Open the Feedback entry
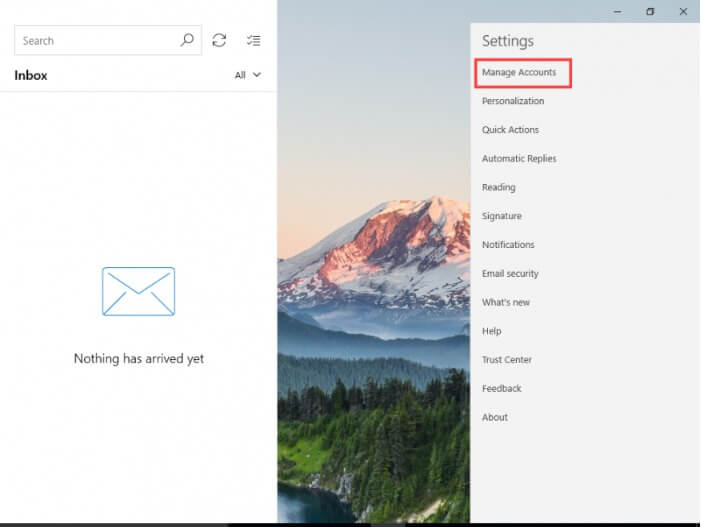This screenshot has height=527, width=701. point(501,388)
